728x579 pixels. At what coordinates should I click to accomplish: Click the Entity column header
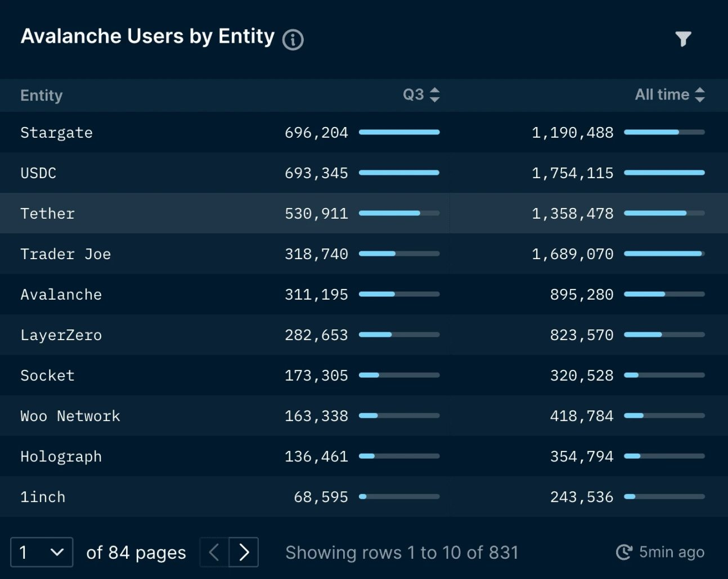pos(42,95)
